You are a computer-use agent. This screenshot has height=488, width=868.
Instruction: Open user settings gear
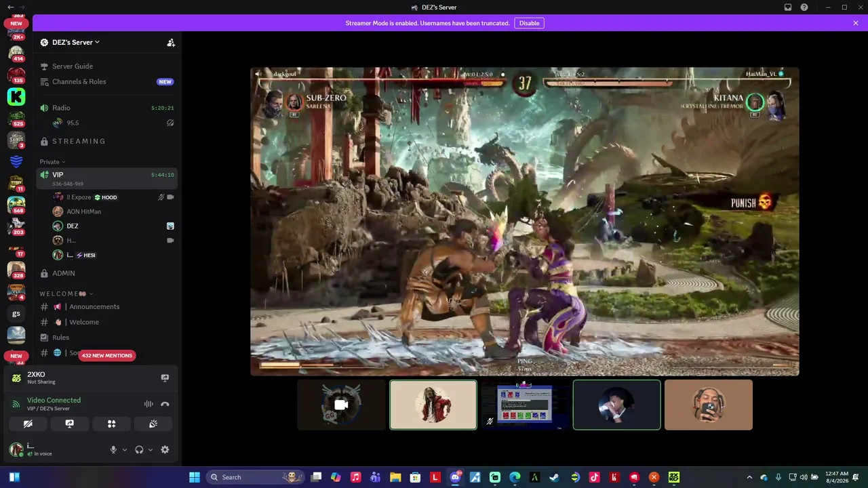pos(165,449)
